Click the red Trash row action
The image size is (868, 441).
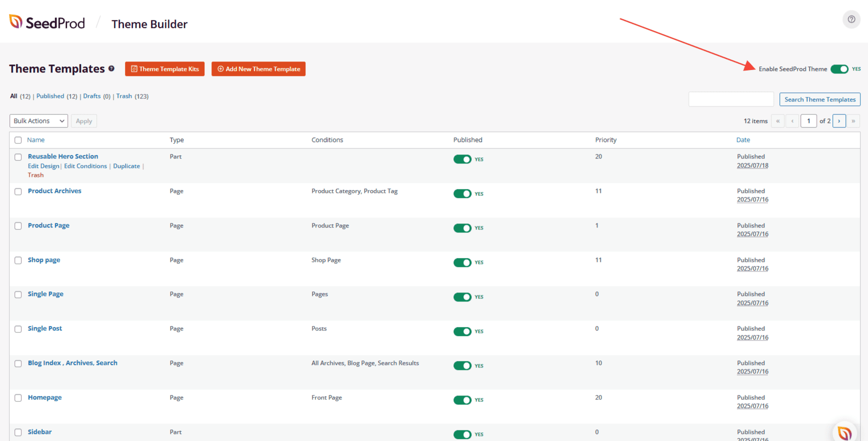pos(35,175)
